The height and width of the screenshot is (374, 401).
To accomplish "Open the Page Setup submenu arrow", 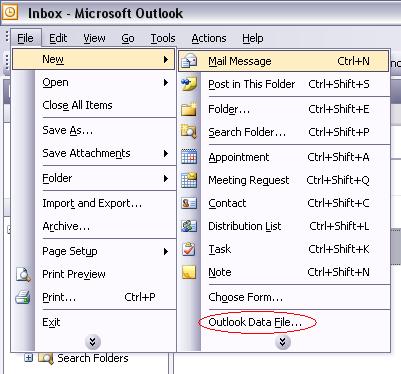I will [x=166, y=252].
